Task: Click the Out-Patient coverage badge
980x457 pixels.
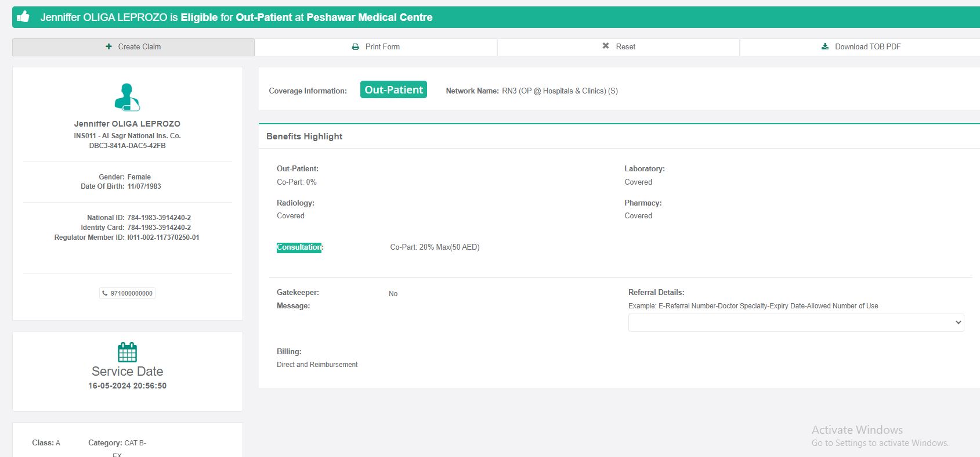Action: click(393, 90)
